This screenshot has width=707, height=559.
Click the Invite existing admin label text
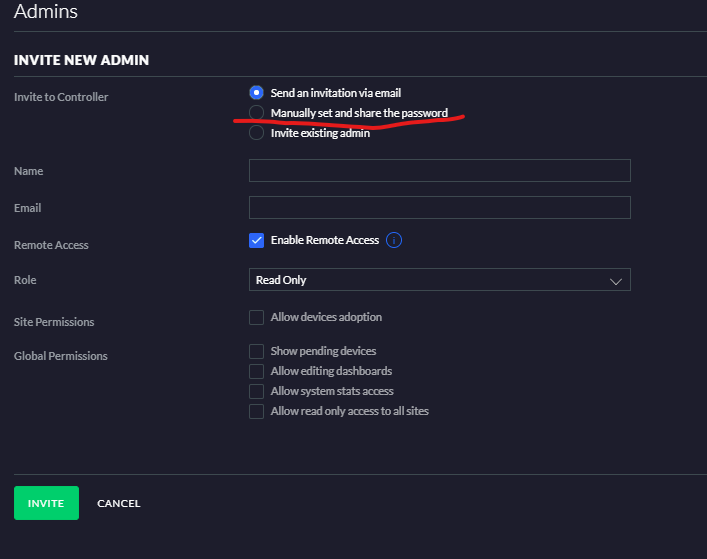click(x=320, y=134)
